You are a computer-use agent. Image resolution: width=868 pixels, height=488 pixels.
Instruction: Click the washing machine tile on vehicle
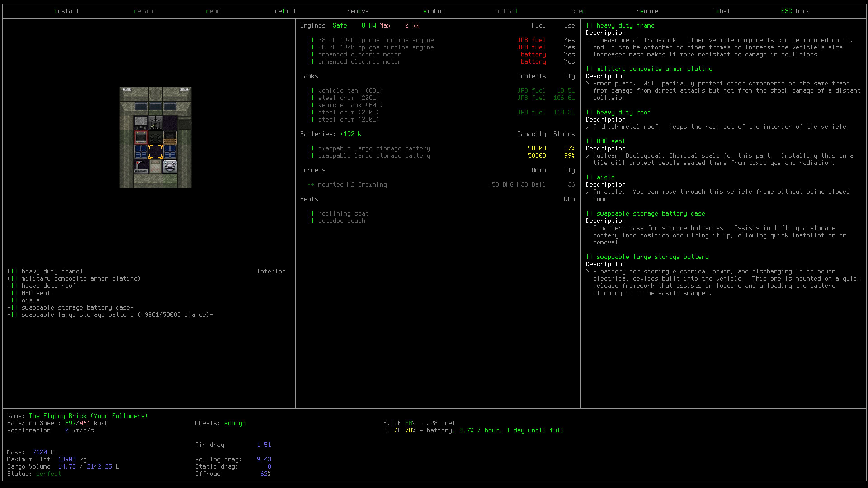(x=170, y=166)
